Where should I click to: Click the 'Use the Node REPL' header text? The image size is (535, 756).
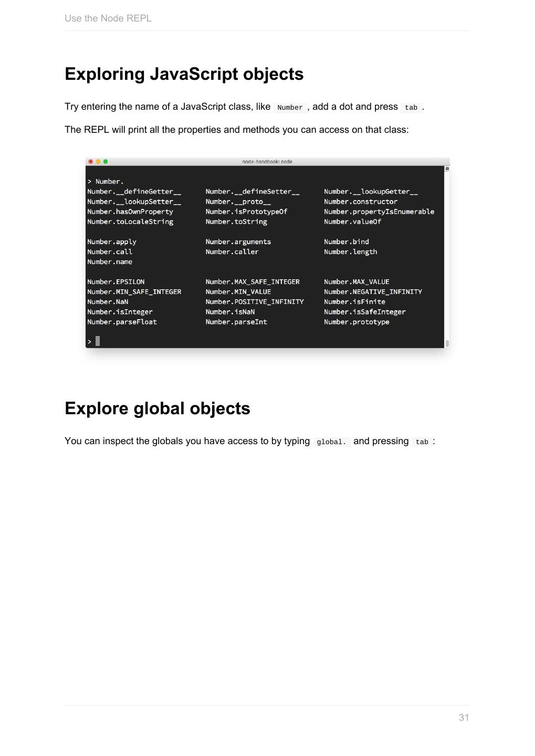108,18
